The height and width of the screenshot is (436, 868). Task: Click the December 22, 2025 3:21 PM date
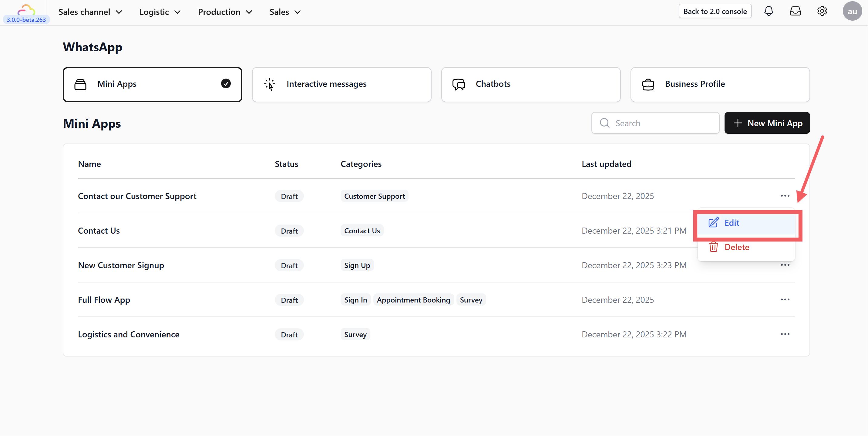pos(634,231)
